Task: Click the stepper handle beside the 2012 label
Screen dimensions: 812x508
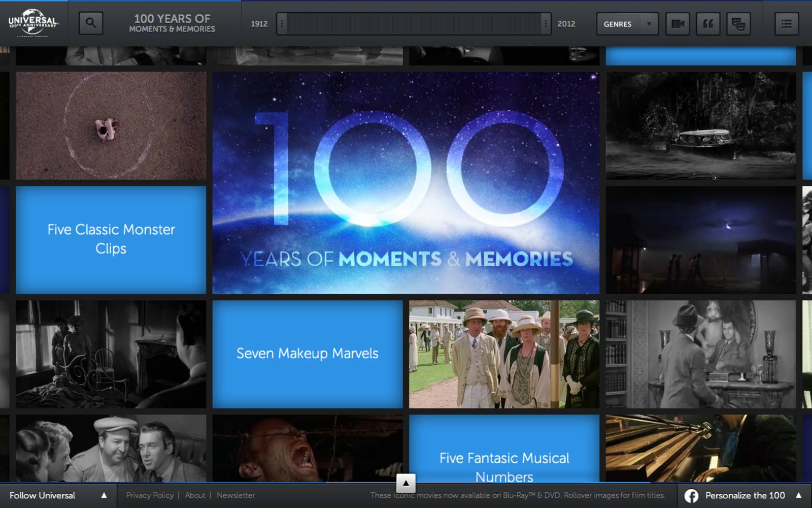Action: tap(547, 23)
